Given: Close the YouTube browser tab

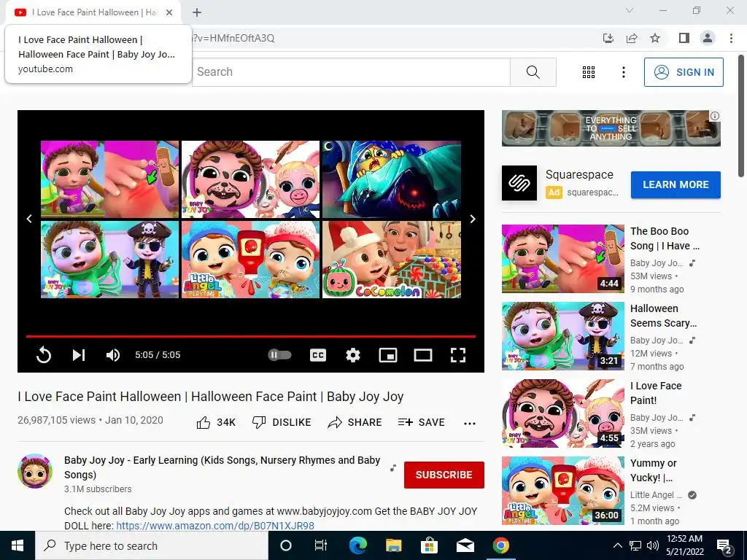Looking at the screenshot, I should point(169,12).
